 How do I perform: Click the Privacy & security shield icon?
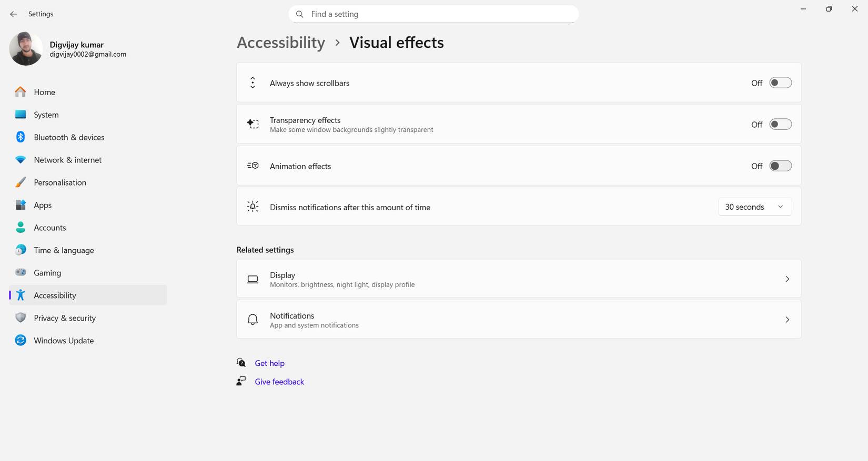point(21,317)
